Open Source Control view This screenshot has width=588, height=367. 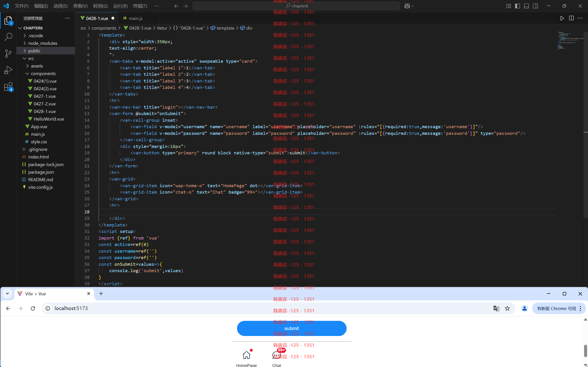coord(8,54)
